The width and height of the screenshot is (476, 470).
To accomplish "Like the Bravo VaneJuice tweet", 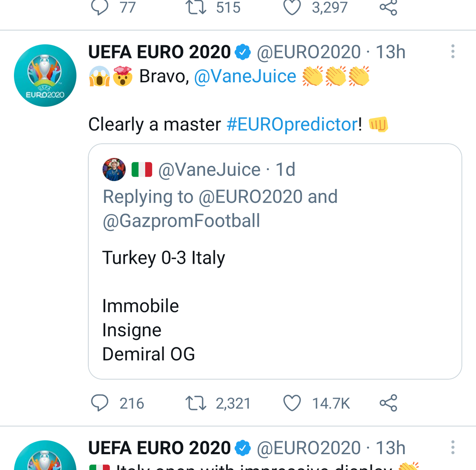I will tap(292, 403).
